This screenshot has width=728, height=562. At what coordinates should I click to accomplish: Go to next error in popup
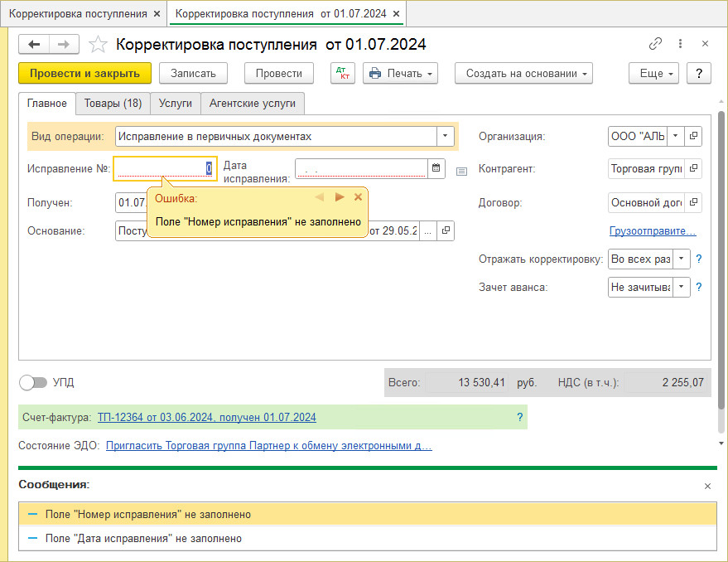[x=339, y=197]
